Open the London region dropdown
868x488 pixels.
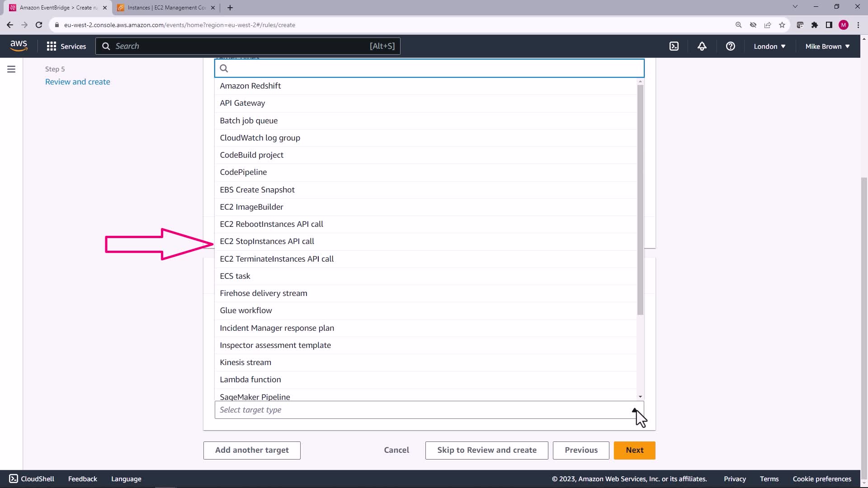point(769,46)
